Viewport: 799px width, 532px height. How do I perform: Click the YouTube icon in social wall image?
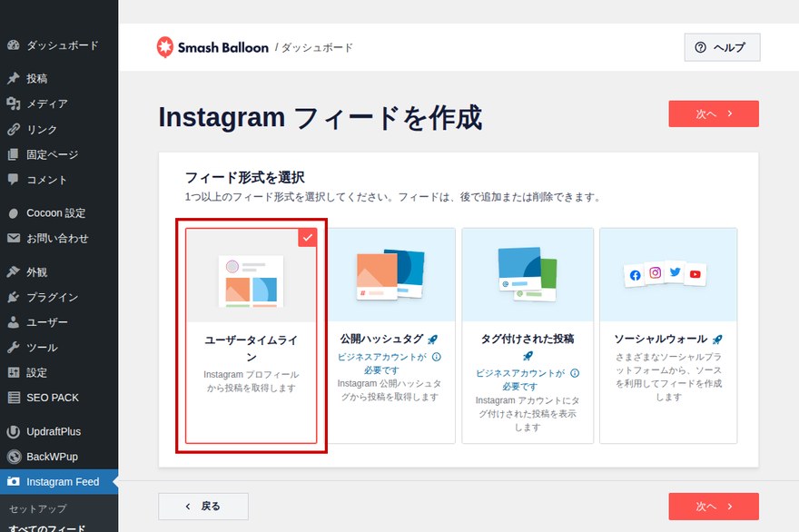[x=695, y=274]
